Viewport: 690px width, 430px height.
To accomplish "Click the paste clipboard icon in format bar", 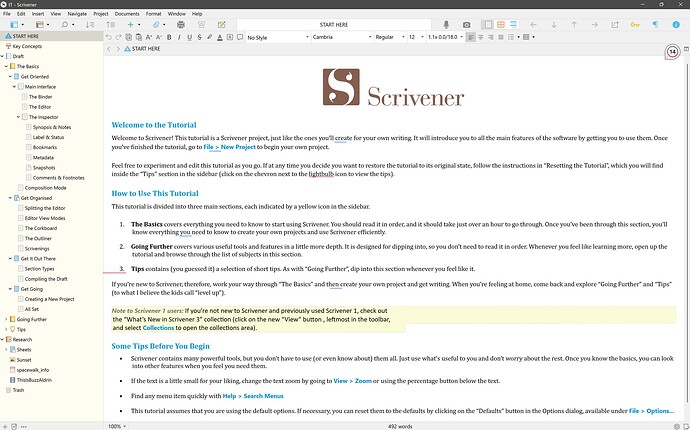I will [x=139, y=37].
